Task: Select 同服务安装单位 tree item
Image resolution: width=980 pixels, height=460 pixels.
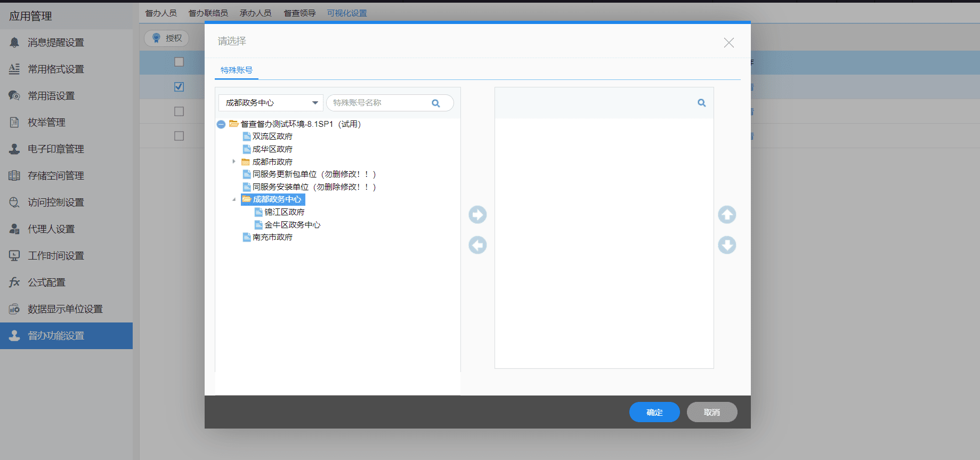Action: click(314, 187)
